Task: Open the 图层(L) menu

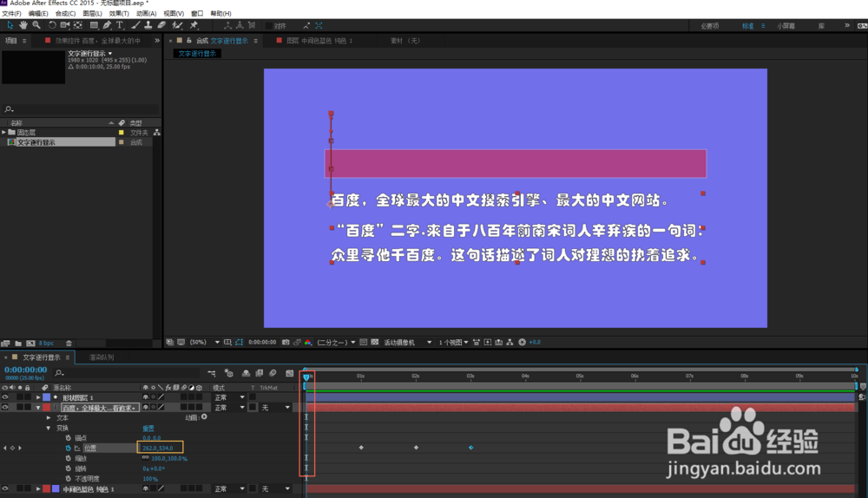Action: pos(92,13)
